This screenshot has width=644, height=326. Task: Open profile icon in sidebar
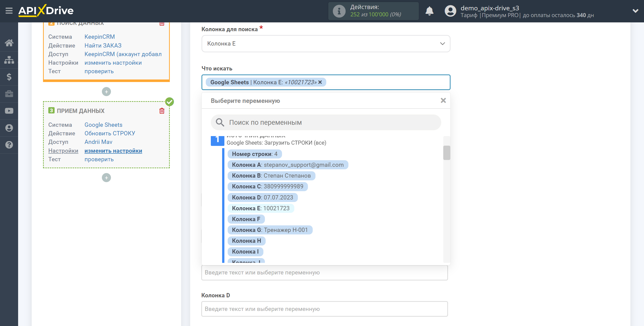[x=9, y=128]
